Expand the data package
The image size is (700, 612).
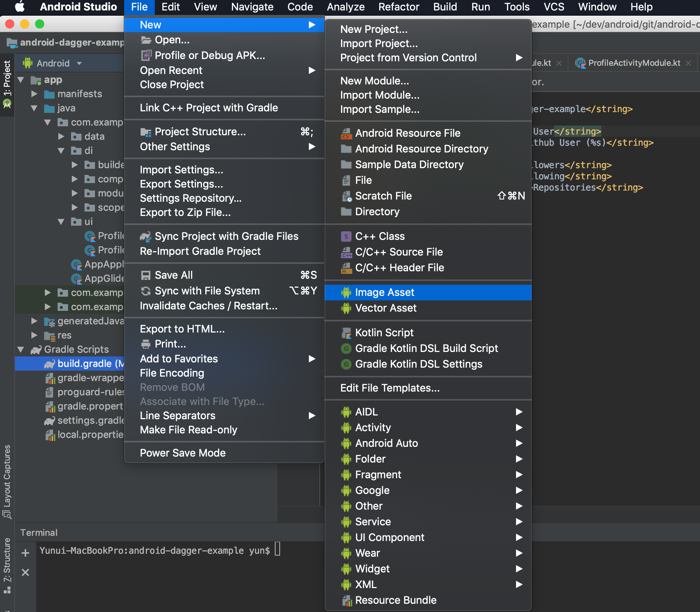(x=61, y=136)
